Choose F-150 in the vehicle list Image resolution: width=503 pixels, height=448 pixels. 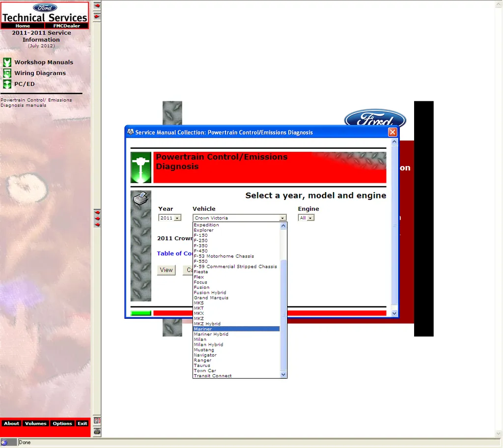click(236, 235)
